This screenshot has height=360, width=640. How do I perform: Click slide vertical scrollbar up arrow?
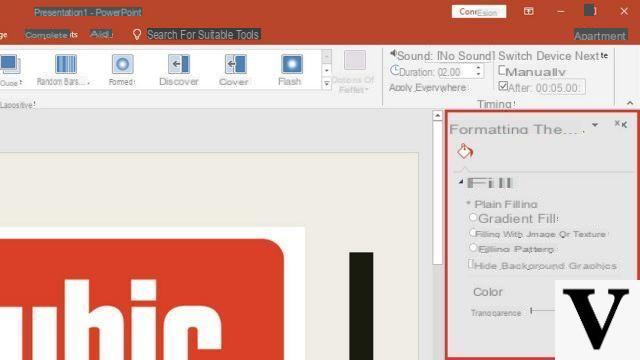pos(437,116)
